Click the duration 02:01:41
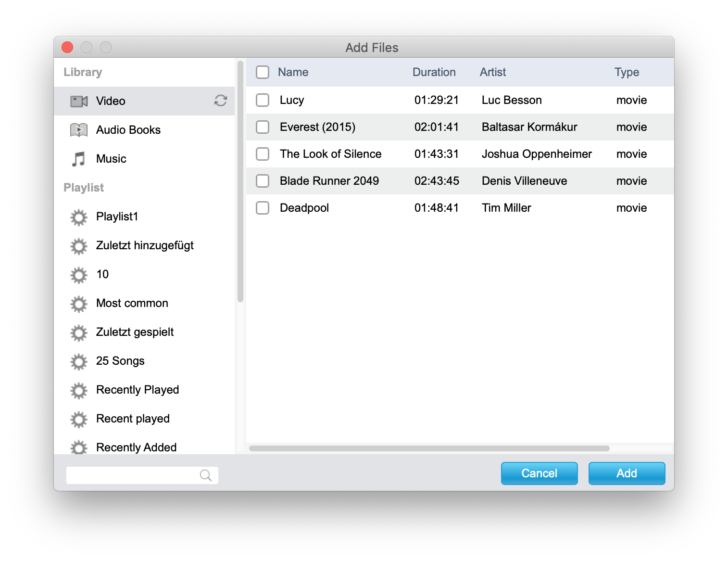The image size is (728, 562). tap(437, 127)
